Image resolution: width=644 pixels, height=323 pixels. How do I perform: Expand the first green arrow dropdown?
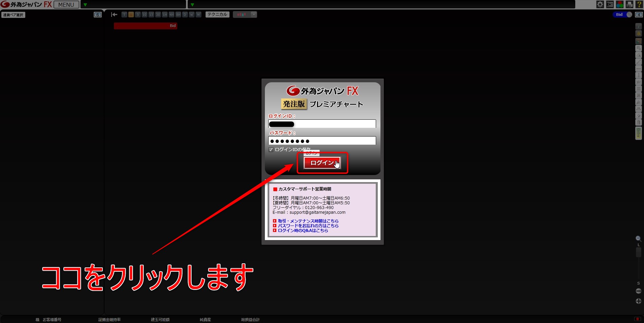[85, 5]
